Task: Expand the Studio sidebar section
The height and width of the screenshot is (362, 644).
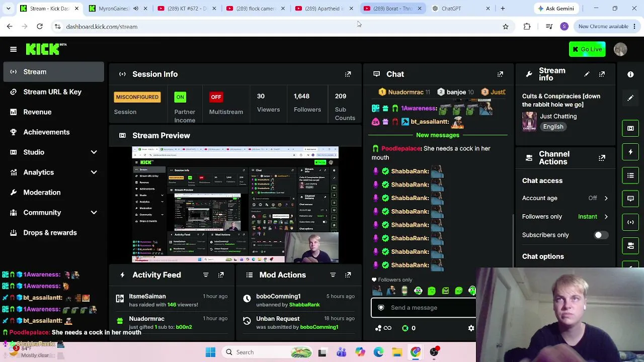Action: [53, 152]
